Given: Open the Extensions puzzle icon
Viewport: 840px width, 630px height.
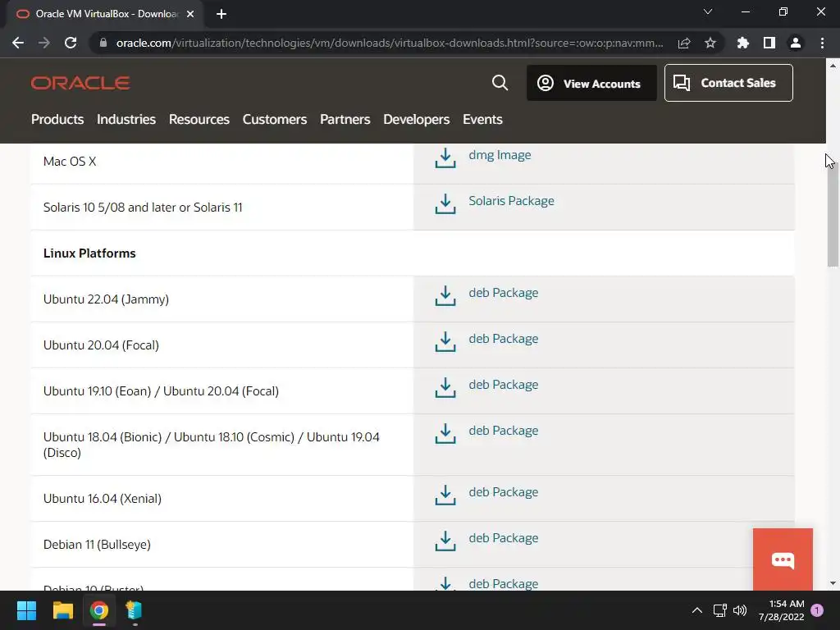Looking at the screenshot, I should 743,43.
